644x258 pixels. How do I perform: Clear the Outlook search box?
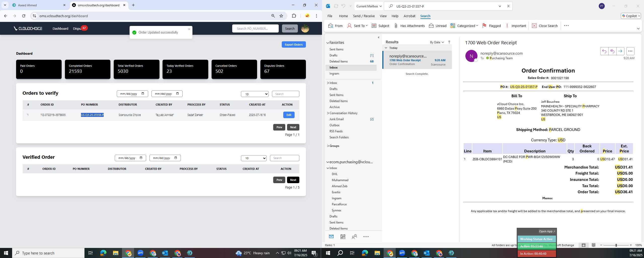(x=508, y=6)
